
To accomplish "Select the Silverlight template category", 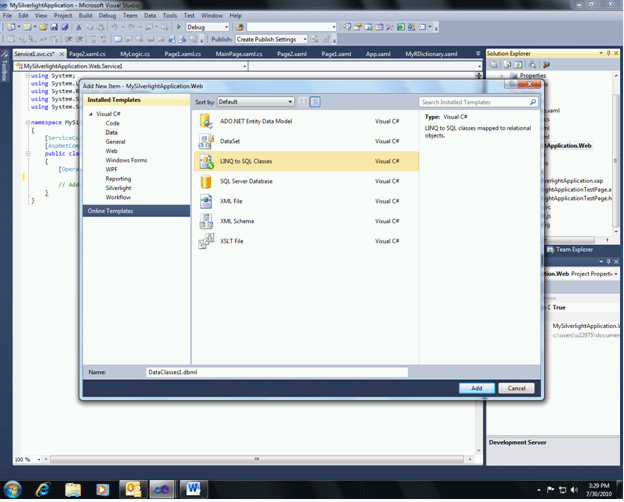I will pos(118,188).
